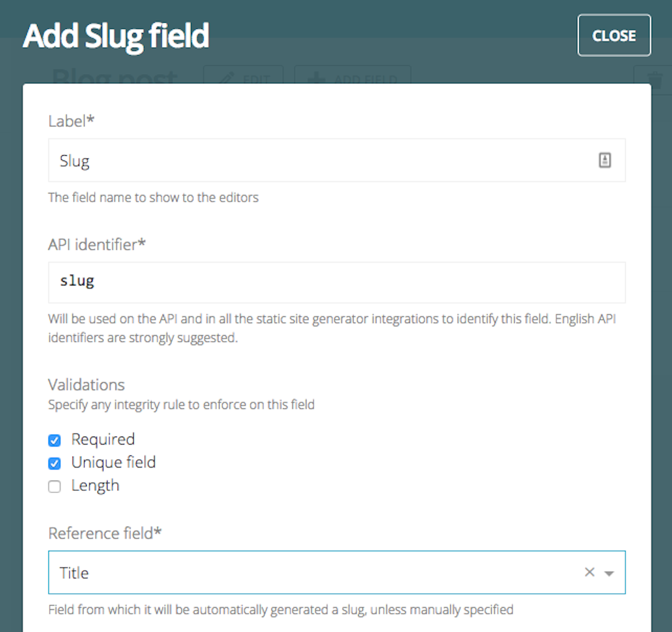This screenshot has width=672, height=632.
Task: Open the Reference field dropdown arrow
Action: point(609,574)
